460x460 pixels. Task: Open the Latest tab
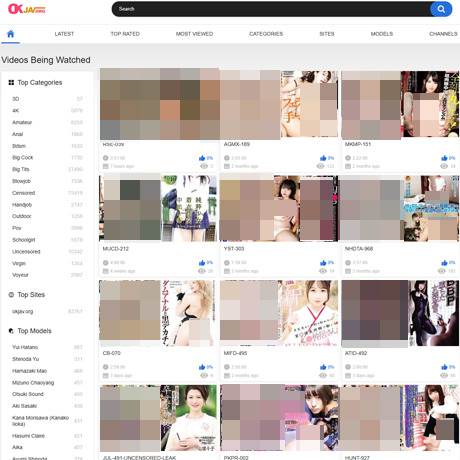tap(64, 34)
